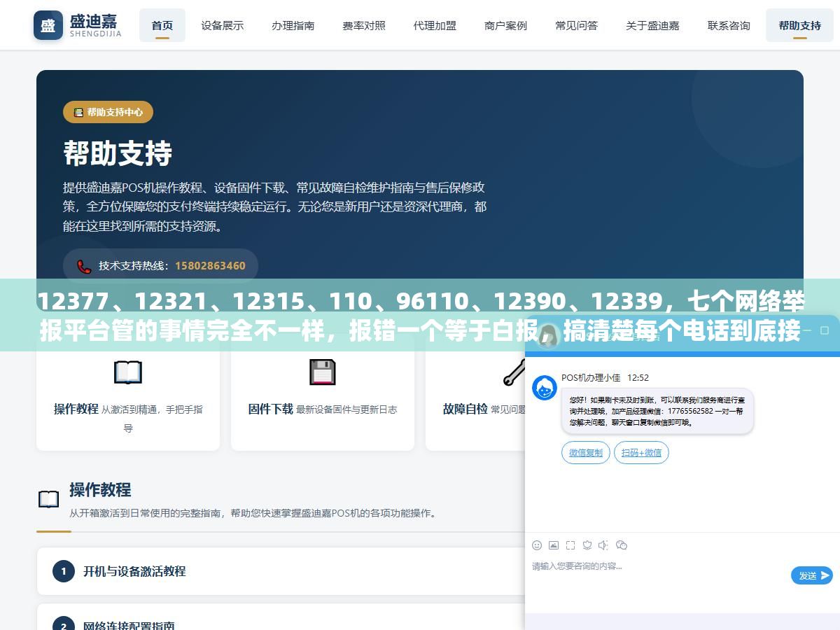Expand item 2 网络连接配置指南

point(280,617)
